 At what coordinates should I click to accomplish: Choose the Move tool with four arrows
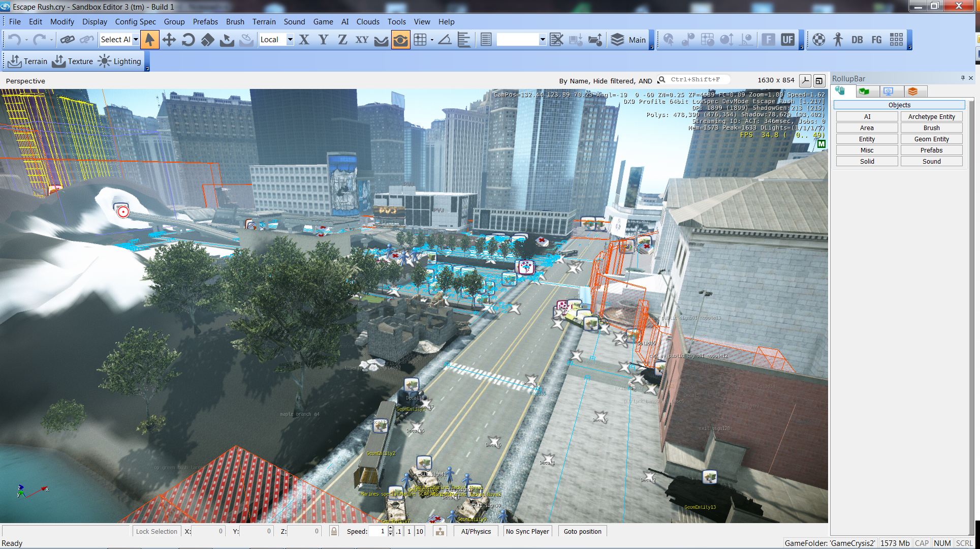click(169, 40)
